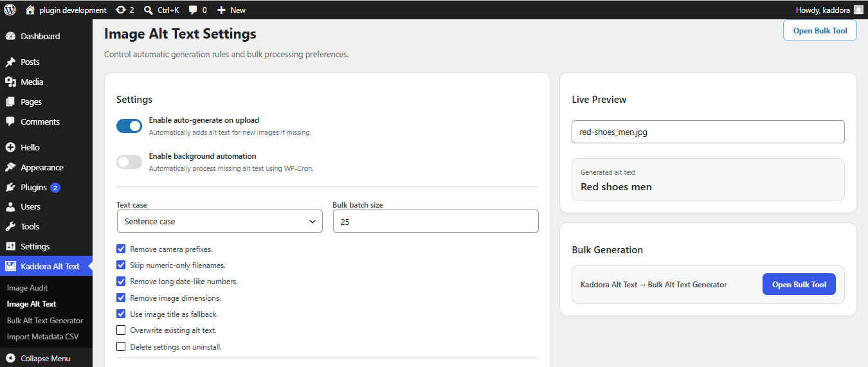Click the Dashboard gauge icon
This screenshot has width=868, height=367.
10,36
